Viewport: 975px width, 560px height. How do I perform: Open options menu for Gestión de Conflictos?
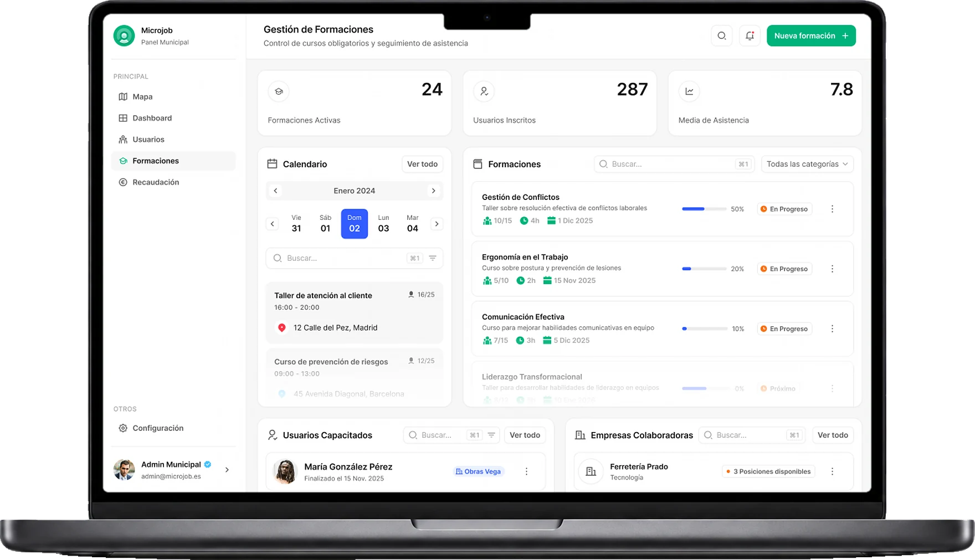coord(832,209)
